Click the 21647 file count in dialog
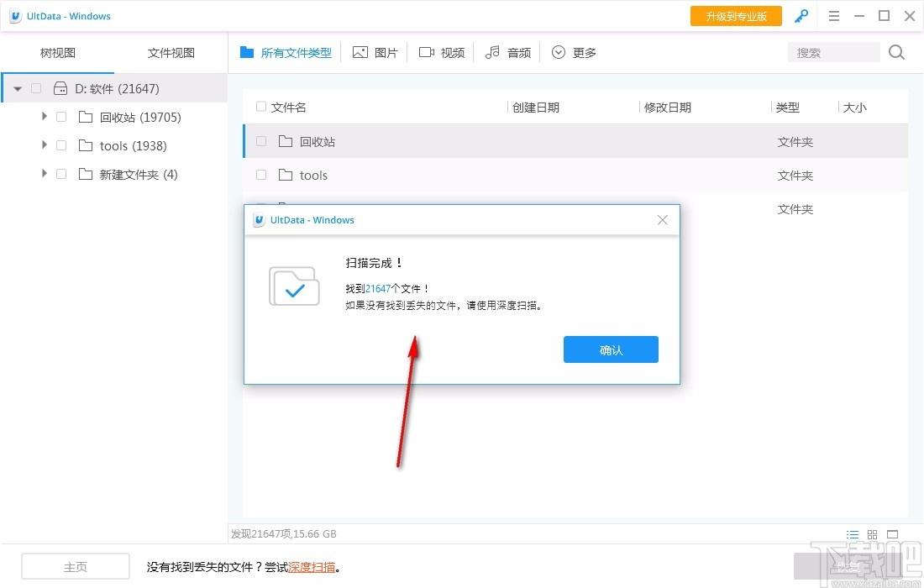The width and height of the screenshot is (924, 588). coord(378,289)
